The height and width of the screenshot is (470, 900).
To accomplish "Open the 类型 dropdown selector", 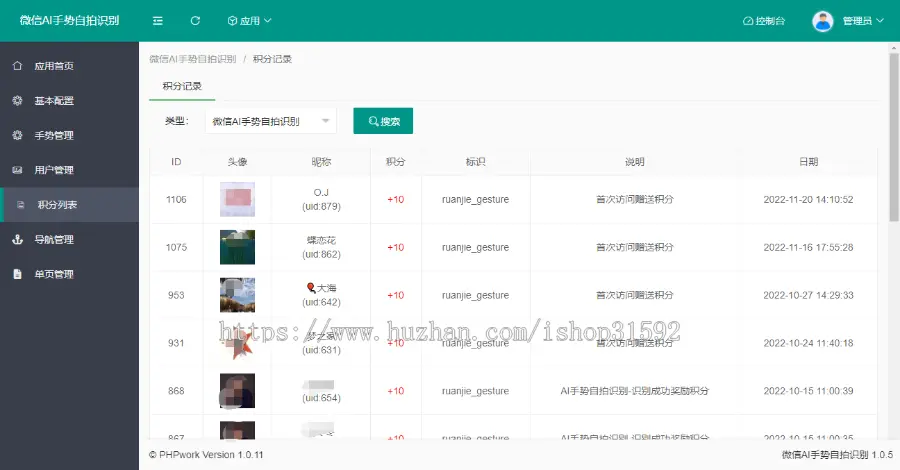I will tap(271, 121).
